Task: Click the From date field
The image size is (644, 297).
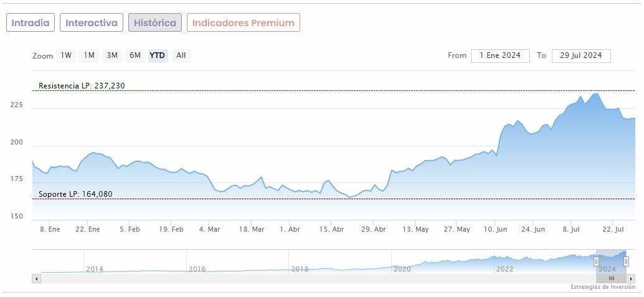Action: (500, 55)
